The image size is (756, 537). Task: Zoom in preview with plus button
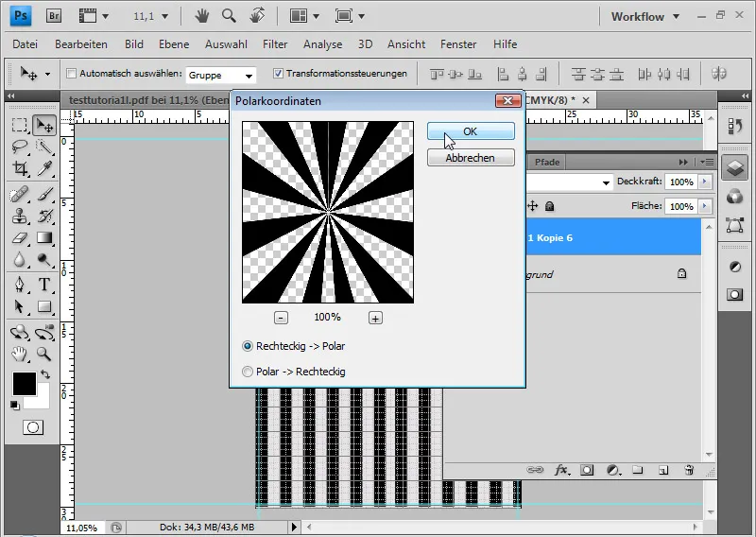tap(375, 318)
